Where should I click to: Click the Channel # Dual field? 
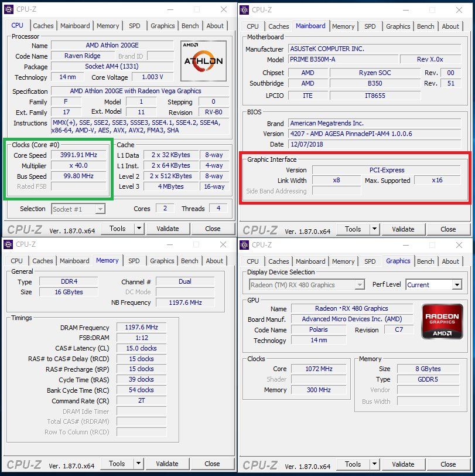(185, 281)
